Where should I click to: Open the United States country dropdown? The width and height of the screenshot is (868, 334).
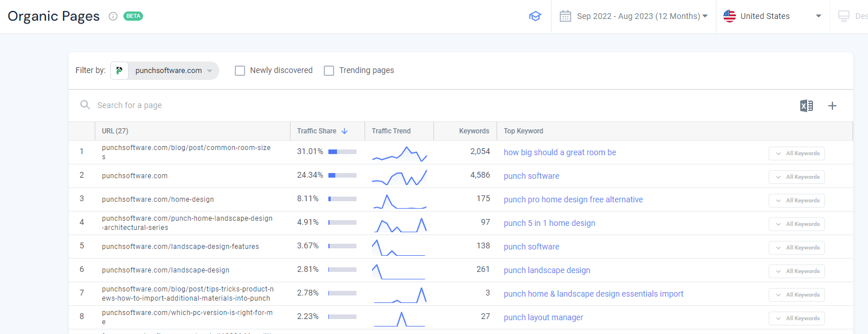click(773, 16)
